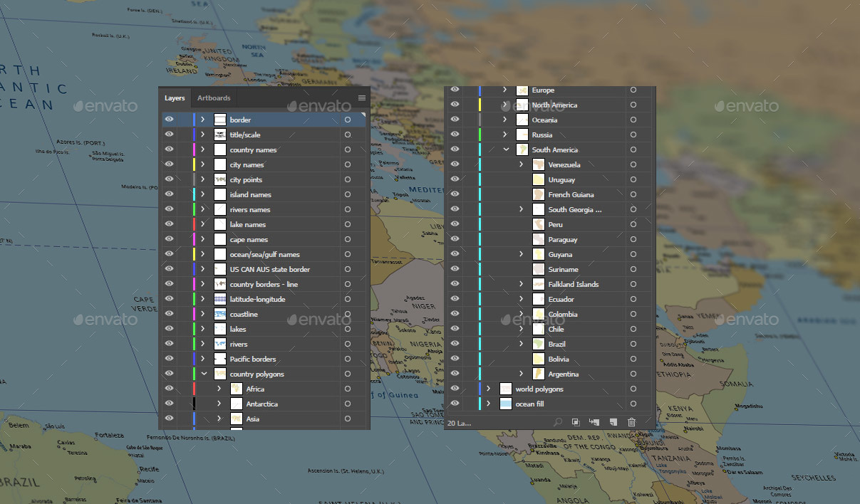Hide the country names layer

click(169, 149)
